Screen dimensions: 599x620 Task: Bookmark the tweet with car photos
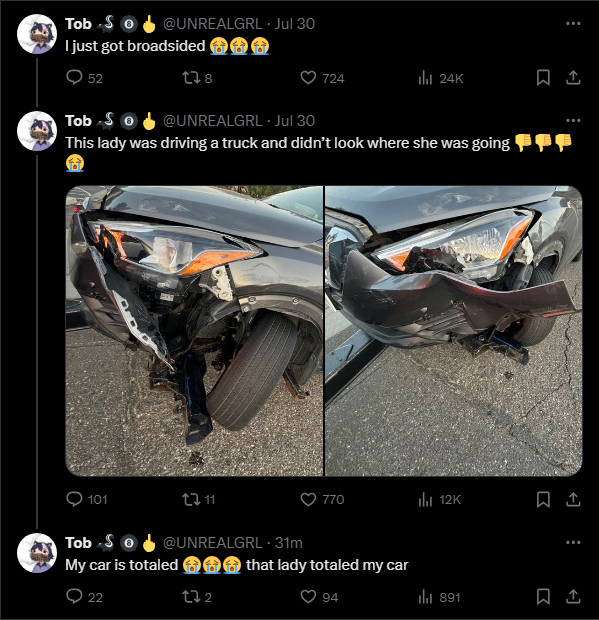click(543, 499)
